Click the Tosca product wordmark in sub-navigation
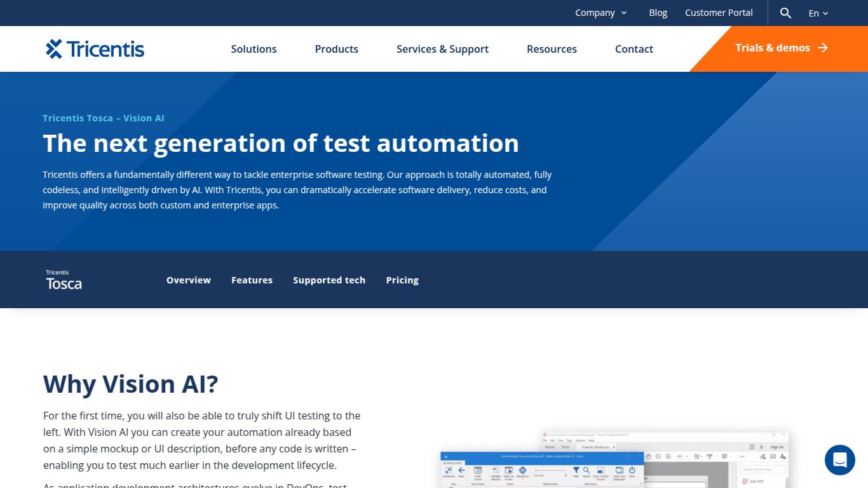 pyautogui.click(x=63, y=283)
